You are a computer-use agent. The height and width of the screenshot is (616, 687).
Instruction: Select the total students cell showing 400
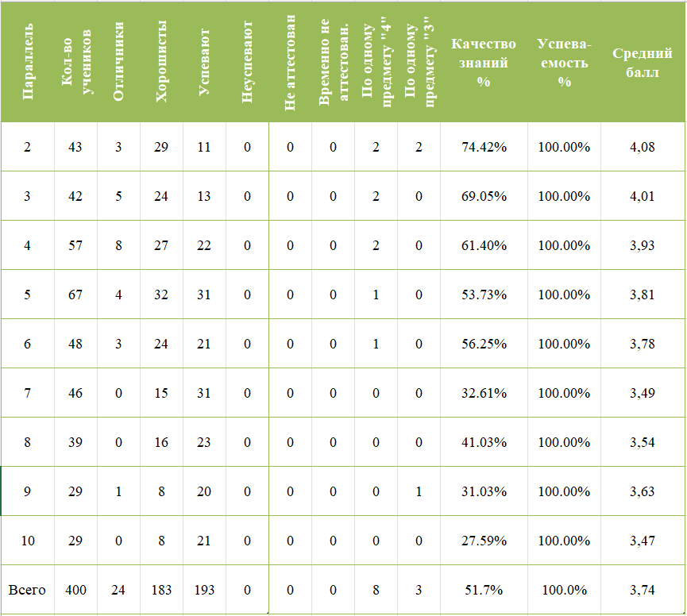coord(76,590)
